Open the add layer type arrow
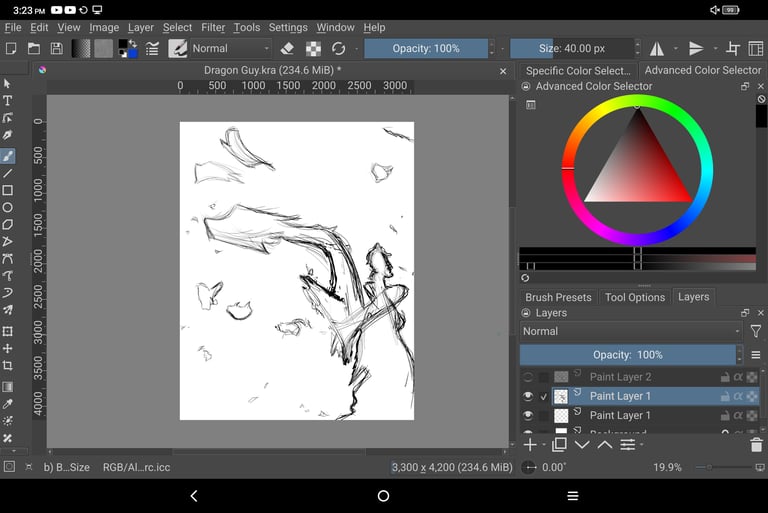 [544, 445]
